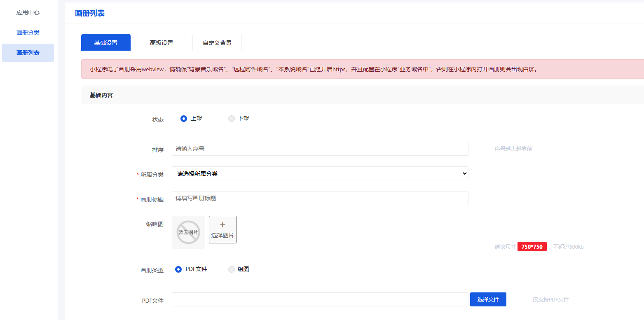Open the 自定义背景 tab
The height and width of the screenshot is (320, 644).
217,43
